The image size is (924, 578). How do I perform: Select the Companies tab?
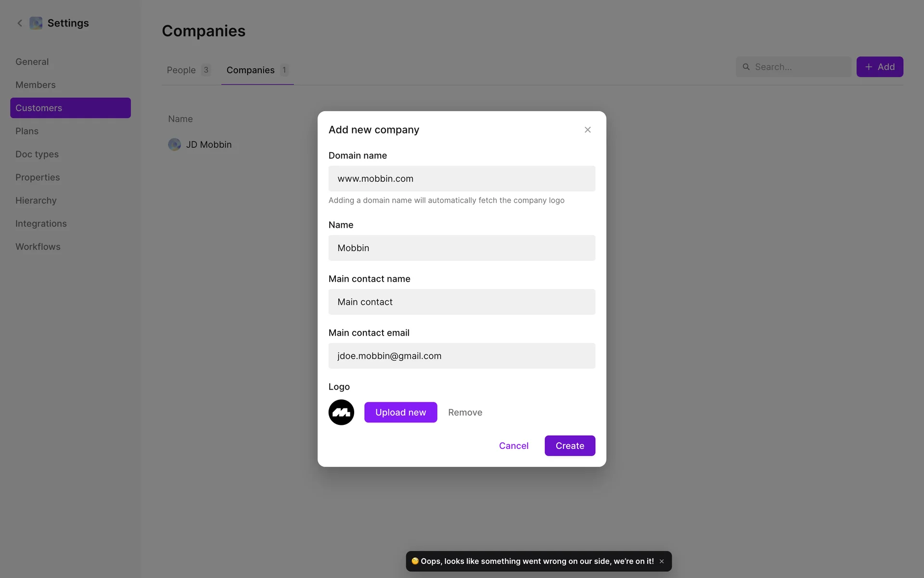251,70
